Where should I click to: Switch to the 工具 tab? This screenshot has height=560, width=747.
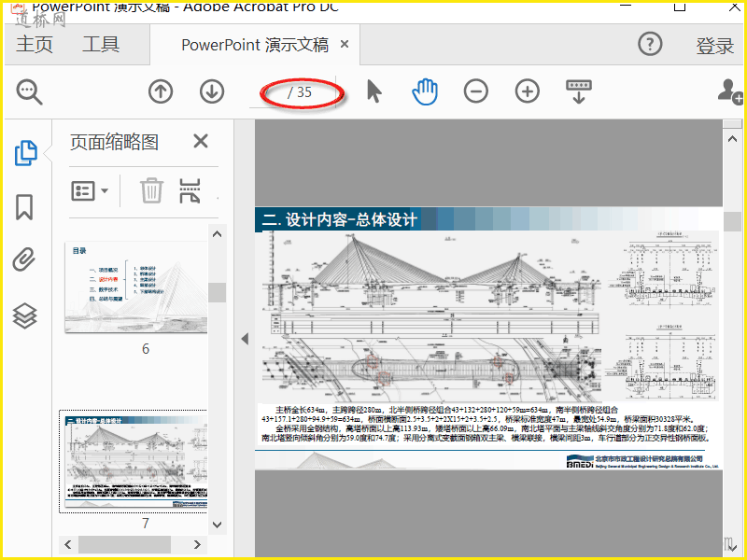(101, 44)
